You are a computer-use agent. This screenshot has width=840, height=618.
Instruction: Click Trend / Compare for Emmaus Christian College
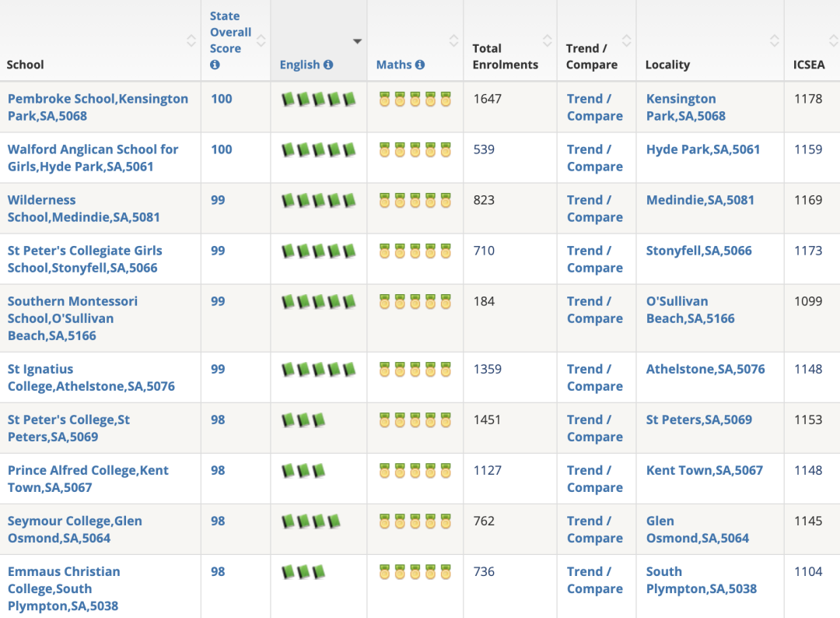point(595,580)
